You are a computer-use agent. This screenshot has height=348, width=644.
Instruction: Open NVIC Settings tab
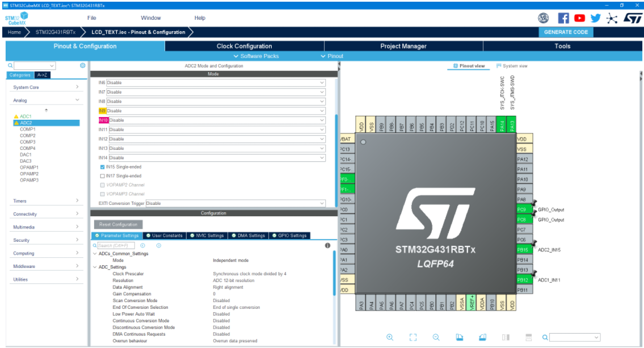click(x=207, y=236)
